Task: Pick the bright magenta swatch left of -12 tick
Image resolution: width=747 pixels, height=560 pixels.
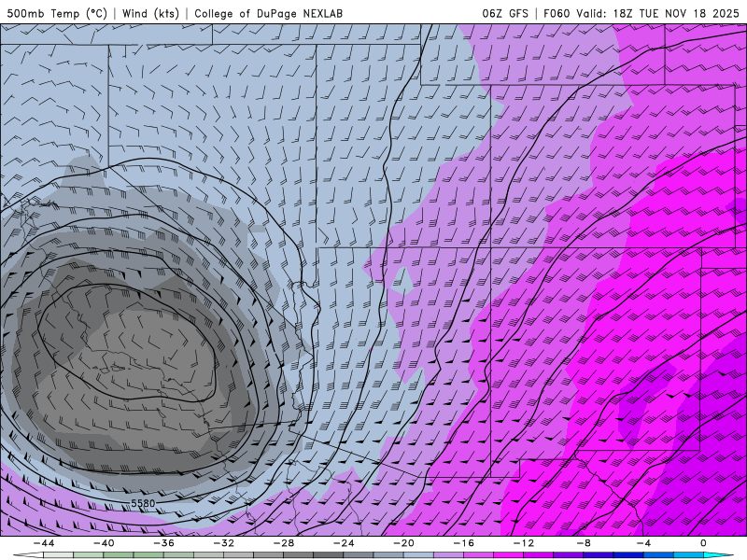Action: tap(509, 555)
